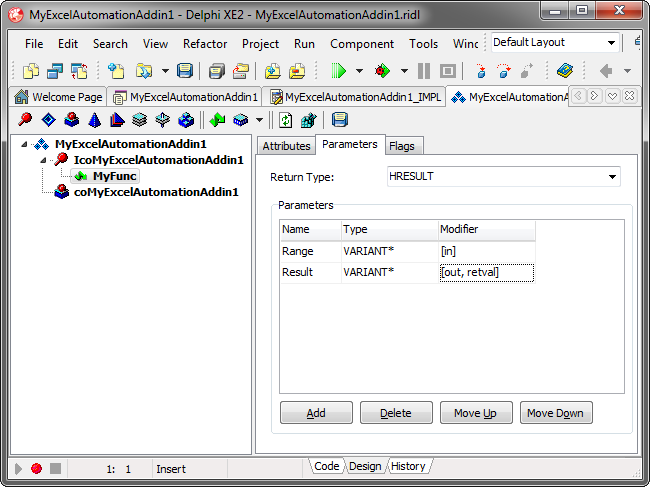The width and height of the screenshot is (650, 487).
Task: Click the Back navigation arrow icon
Action: pos(606,71)
